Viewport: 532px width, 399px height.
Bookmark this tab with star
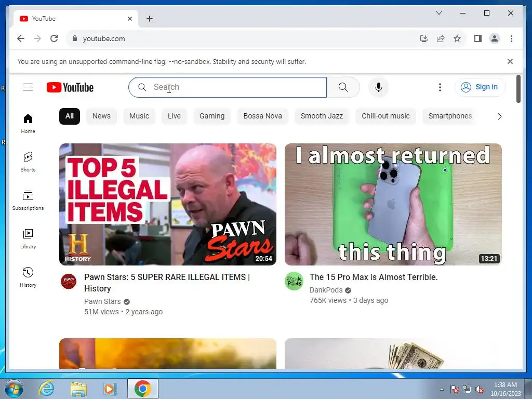[x=457, y=38]
